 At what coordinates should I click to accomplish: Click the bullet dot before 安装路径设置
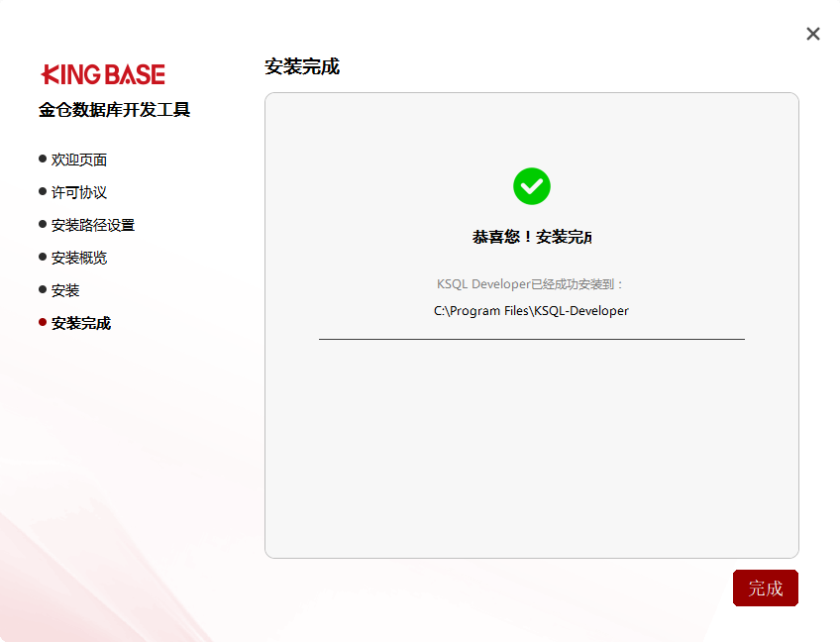point(43,224)
